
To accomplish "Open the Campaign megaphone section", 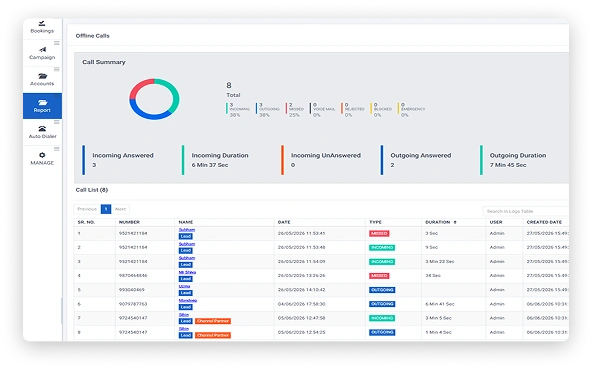I will pyautogui.click(x=42, y=53).
